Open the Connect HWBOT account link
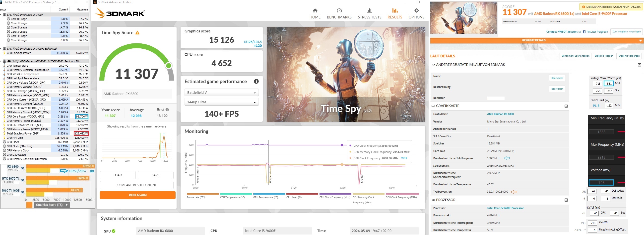644x235 pixels. tap(562, 32)
